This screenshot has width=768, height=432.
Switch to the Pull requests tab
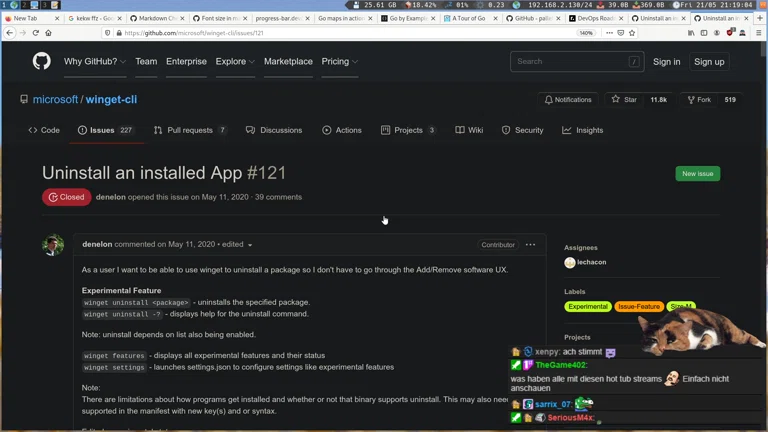tap(190, 130)
